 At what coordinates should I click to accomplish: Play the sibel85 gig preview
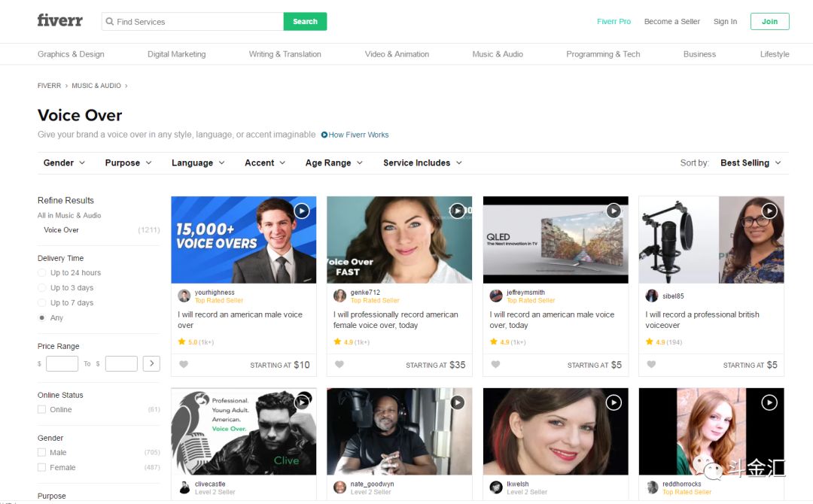pos(769,211)
